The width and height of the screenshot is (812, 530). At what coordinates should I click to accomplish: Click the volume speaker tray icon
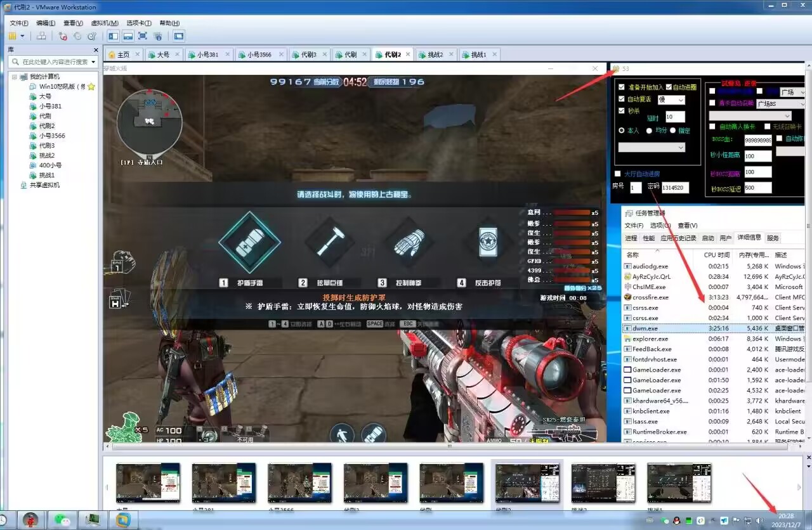760,521
